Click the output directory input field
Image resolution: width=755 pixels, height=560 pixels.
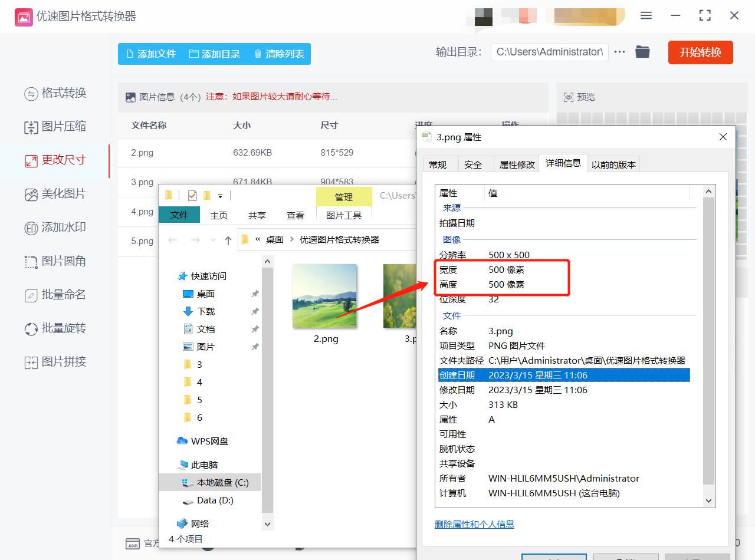(549, 52)
